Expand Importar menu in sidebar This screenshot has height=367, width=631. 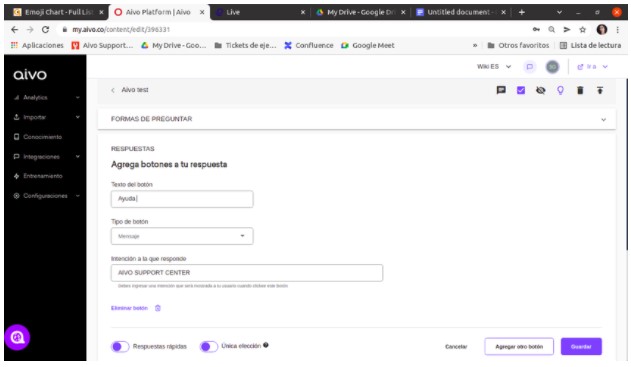45,117
